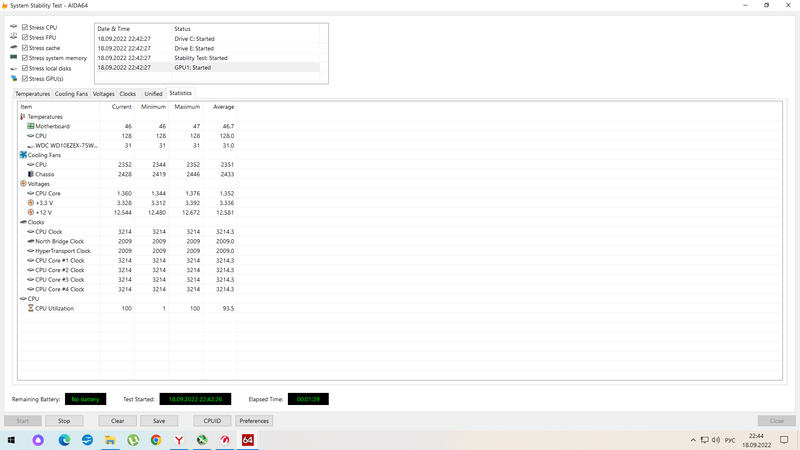Click the CPU Core voltage row icon
The image size is (800, 450).
31,193
